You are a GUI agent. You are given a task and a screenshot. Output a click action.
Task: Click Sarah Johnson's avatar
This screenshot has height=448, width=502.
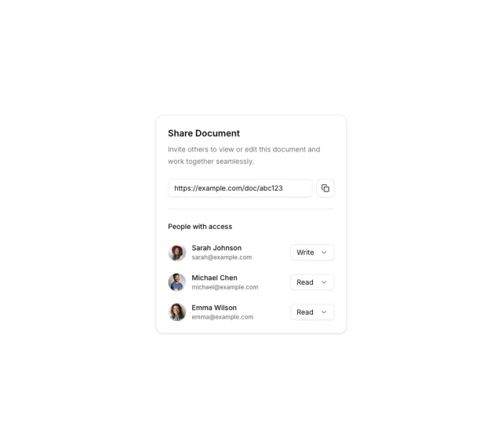tap(177, 253)
